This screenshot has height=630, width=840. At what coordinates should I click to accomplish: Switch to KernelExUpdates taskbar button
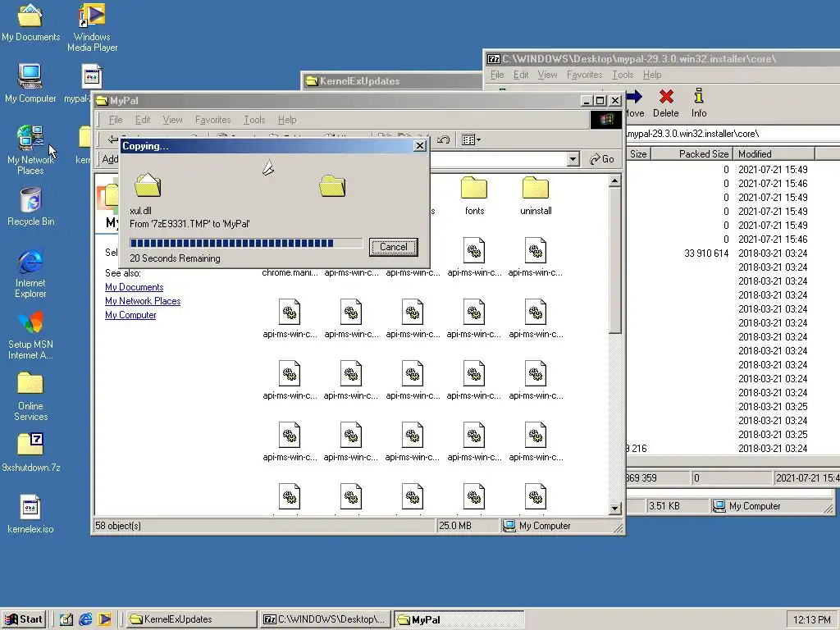point(191,619)
